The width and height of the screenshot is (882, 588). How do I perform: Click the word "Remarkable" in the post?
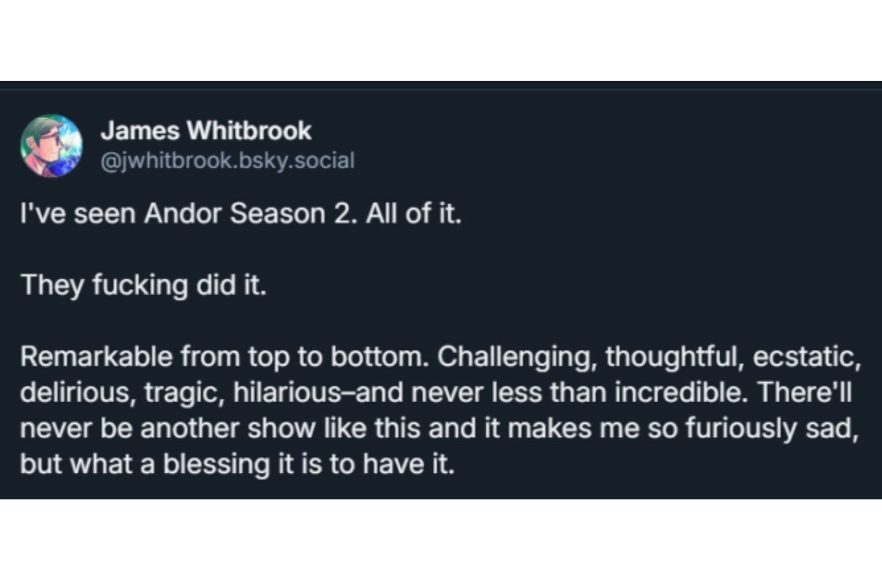point(96,357)
